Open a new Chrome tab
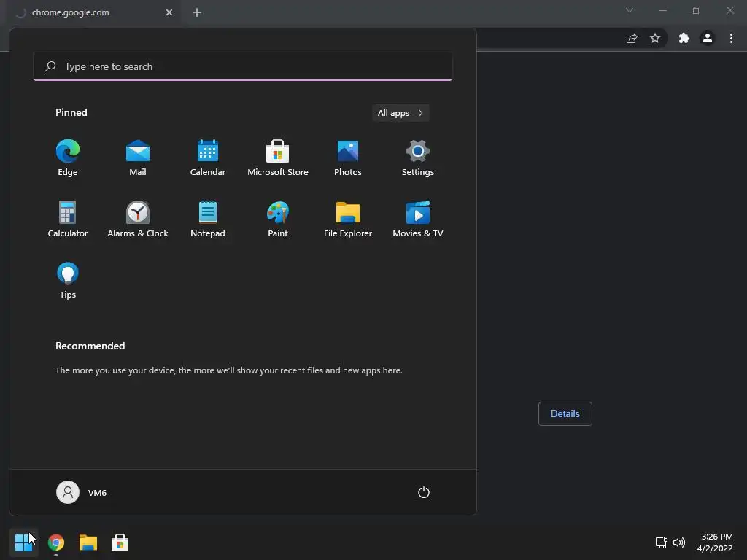This screenshot has height=560, width=747. (x=197, y=12)
